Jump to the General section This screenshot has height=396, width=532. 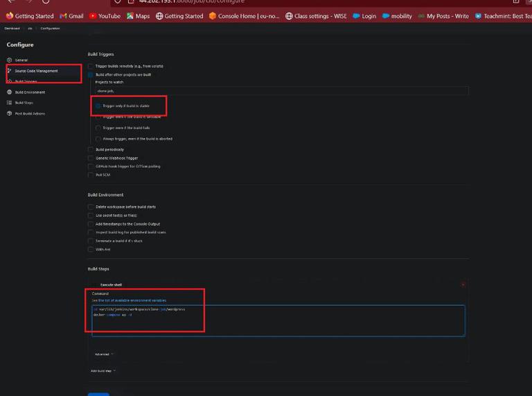17,60
